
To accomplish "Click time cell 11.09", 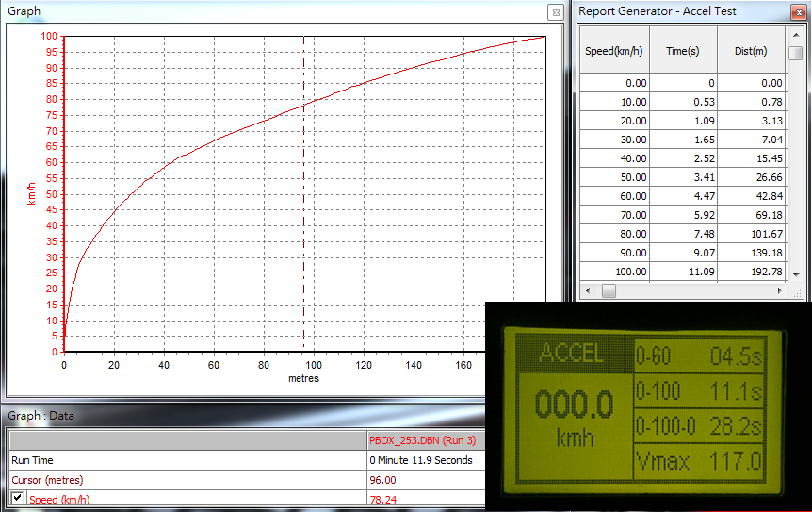I will pyautogui.click(x=683, y=272).
